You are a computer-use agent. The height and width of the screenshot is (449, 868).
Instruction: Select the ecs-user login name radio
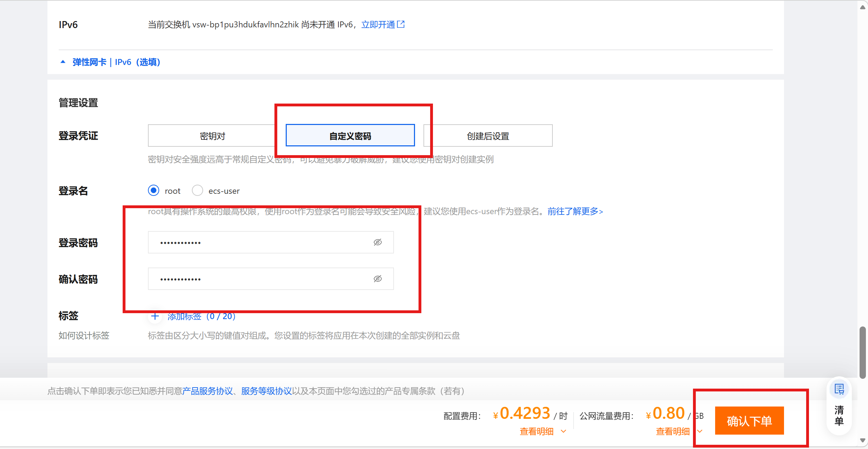pyautogui.click(x=197, y=191)
